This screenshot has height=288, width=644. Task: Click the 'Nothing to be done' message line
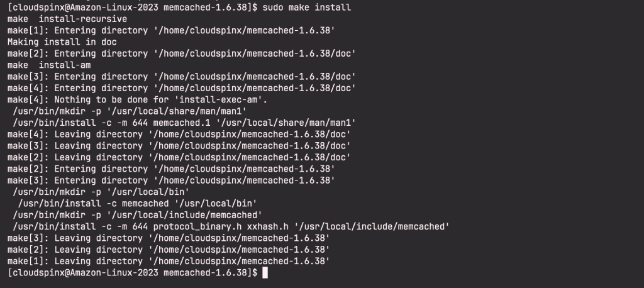(137, 99)
